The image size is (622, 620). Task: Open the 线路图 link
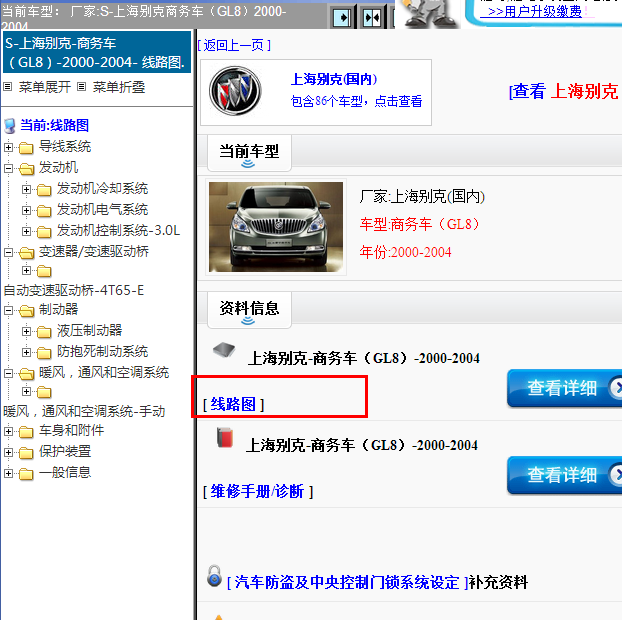point(233,404)
